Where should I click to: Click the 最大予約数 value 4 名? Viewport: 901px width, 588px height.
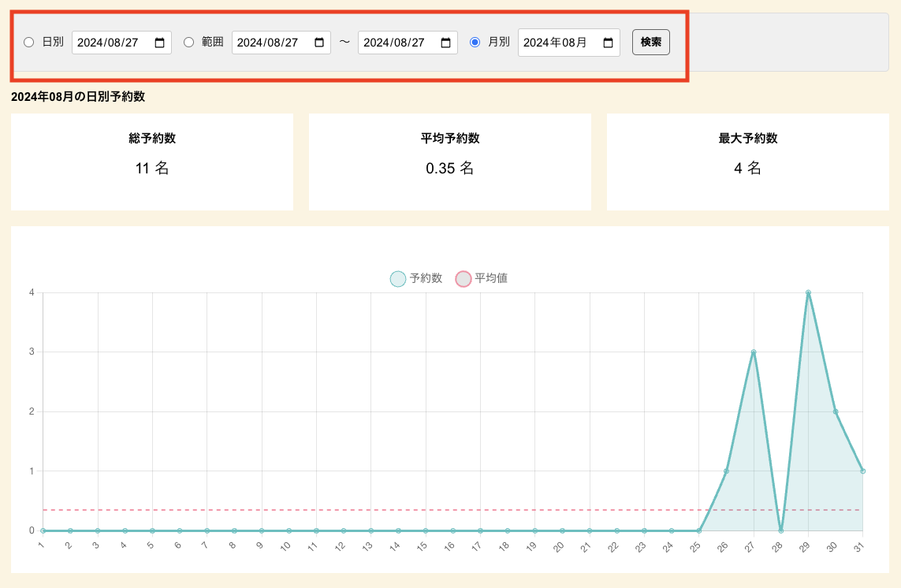(x=747, y=169)
